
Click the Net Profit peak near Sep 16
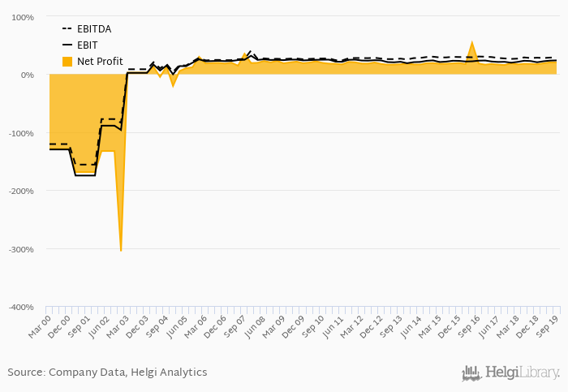[x=471, y=44]
